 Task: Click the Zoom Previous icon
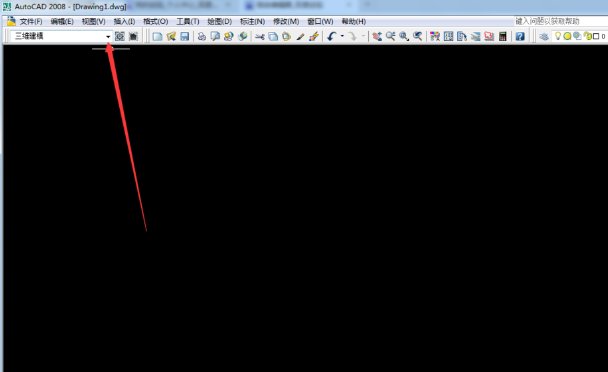click(418, 36)
